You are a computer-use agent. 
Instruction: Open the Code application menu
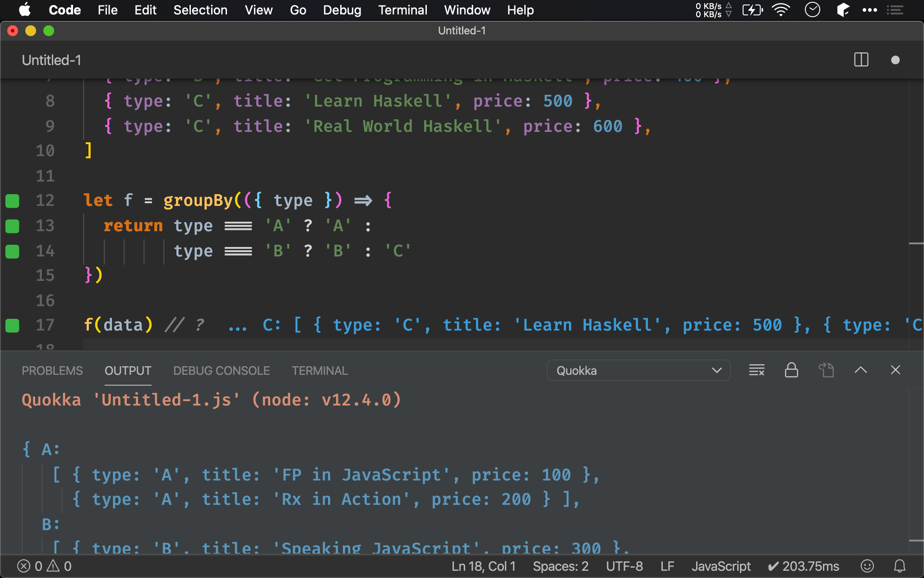65,10
